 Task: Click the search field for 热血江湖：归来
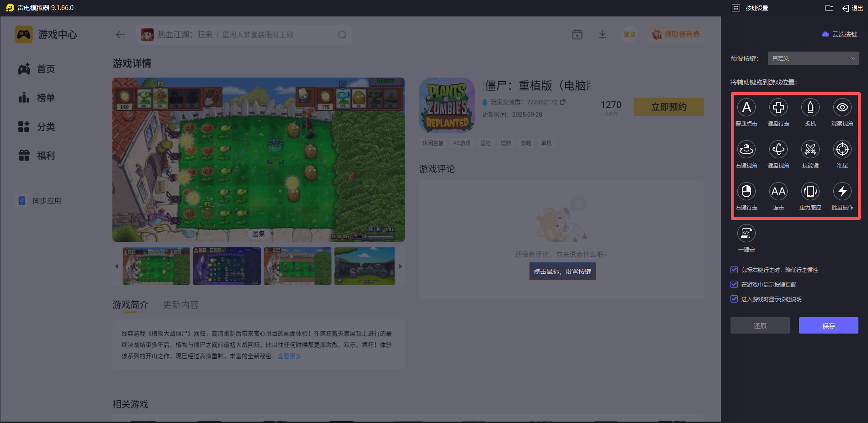tap(244, 35)
